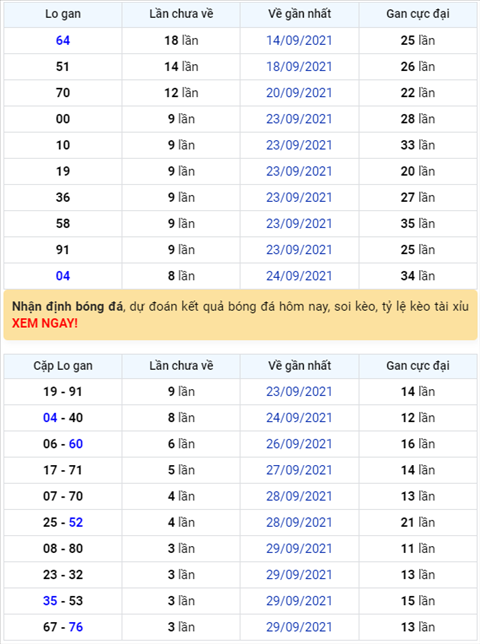Click the blue number 04 in Lo gan table
Viewport: 480px width, 644px height.
pyautogui.click(x=63, y=276)
